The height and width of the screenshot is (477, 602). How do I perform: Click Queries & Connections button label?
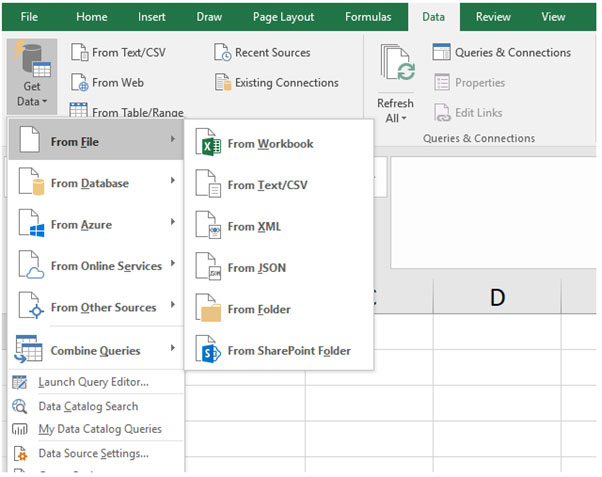tap(513, 52)
